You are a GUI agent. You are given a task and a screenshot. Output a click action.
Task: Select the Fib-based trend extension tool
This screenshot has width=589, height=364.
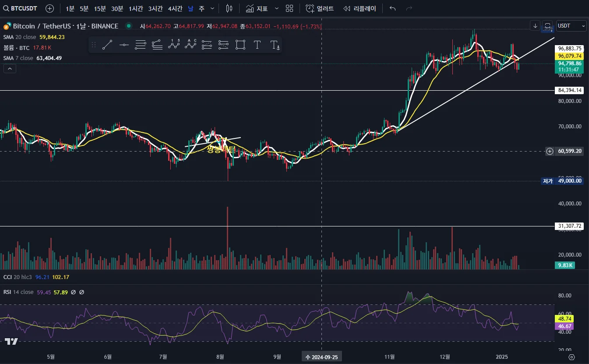157,44
